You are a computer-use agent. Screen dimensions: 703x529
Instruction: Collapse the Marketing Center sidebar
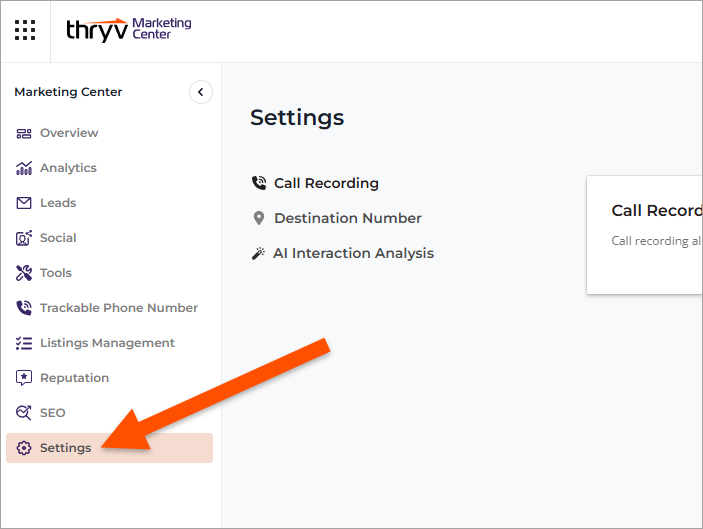tap(200, 92)
